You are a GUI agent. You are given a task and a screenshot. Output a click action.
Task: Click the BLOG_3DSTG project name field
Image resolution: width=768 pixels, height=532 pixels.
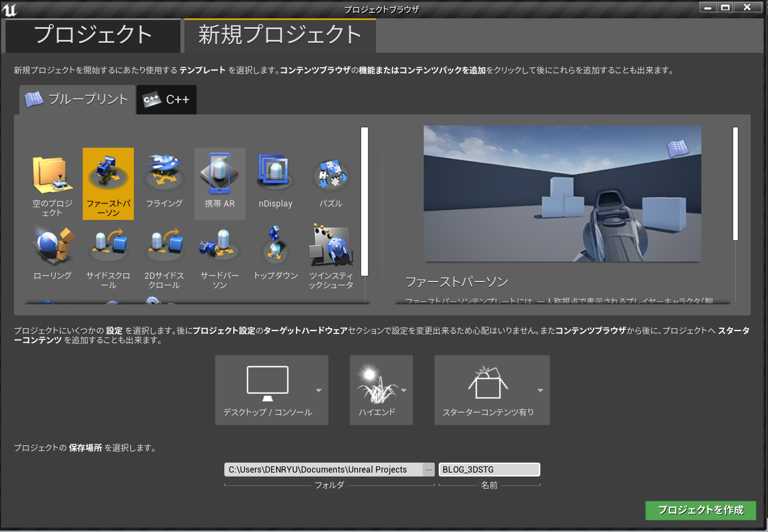489,470
